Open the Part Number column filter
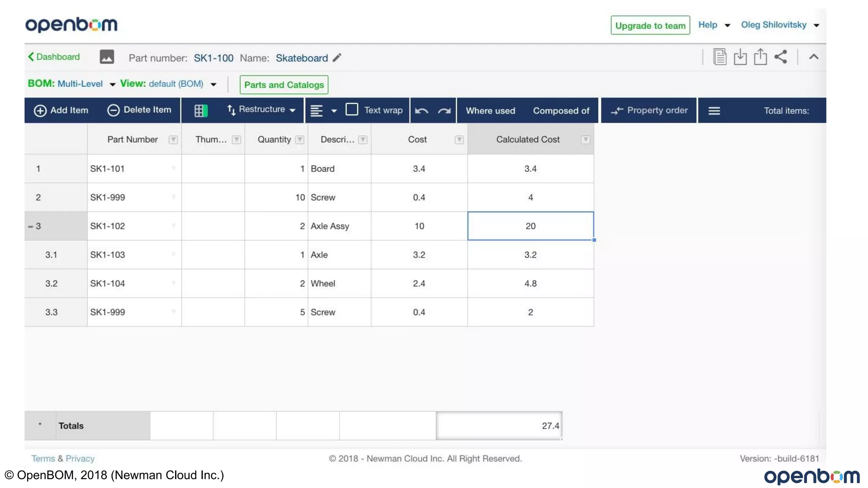868x488 pixels. tap(173, 140)
